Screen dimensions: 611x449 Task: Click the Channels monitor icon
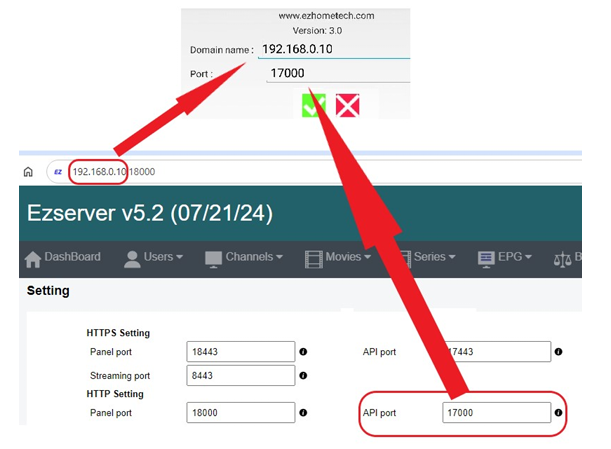(213, 260)
